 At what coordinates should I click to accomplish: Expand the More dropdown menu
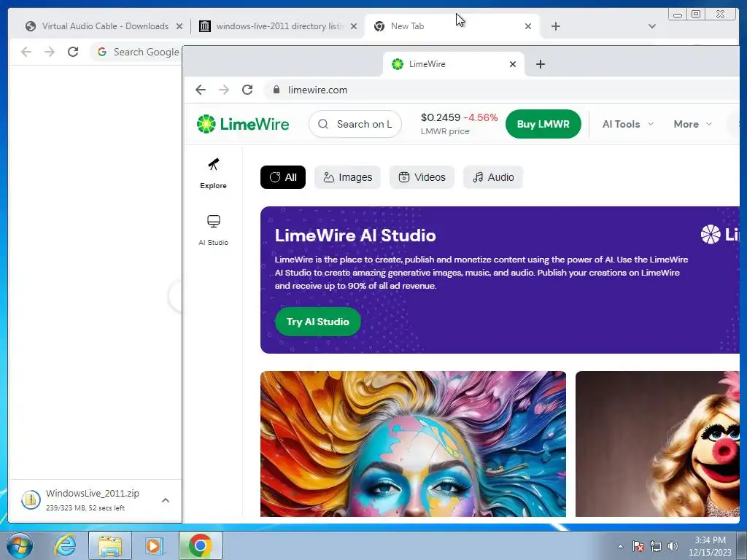tap(693, 124)
